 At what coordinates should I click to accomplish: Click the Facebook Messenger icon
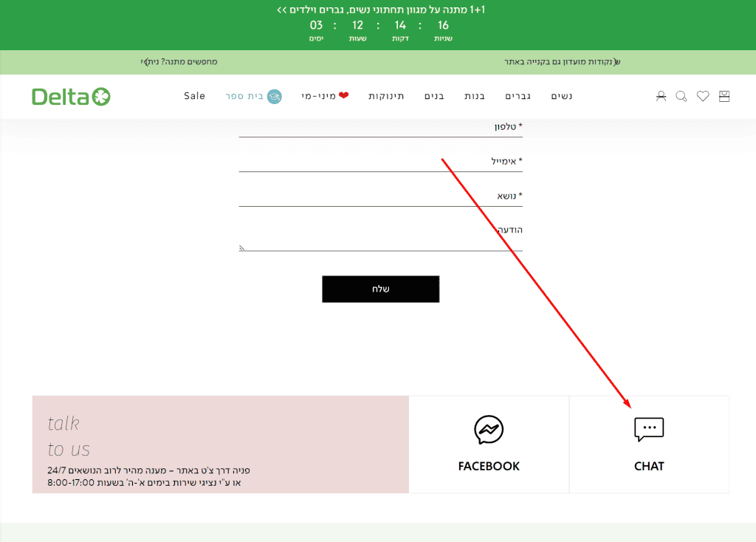489,430
